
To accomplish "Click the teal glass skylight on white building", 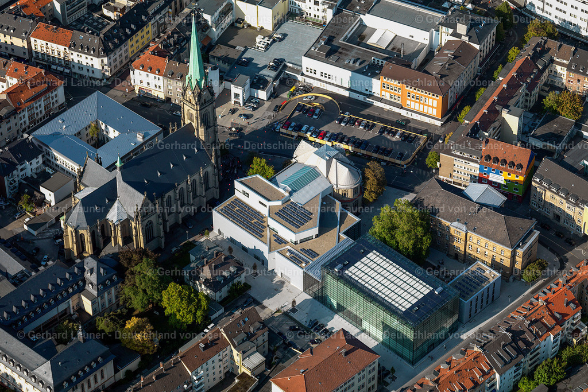I will pyautogui.click(x=299, y=178).
